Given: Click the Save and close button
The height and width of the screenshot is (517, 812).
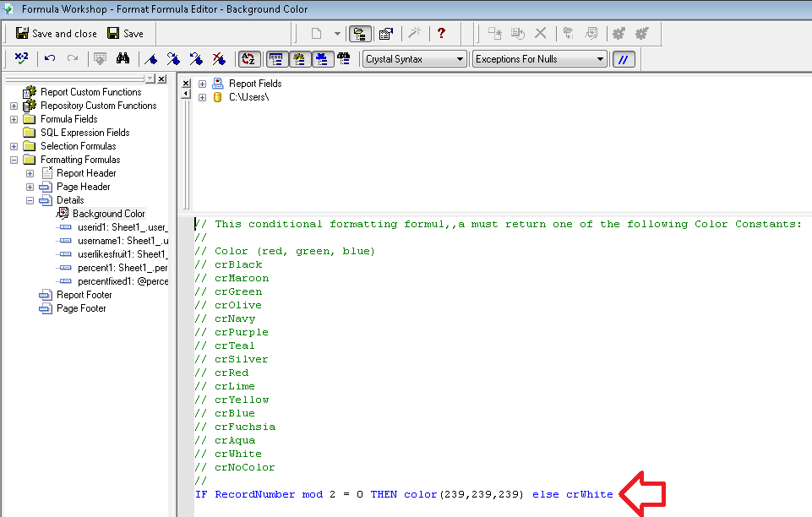Looking at the screenshot, I should pyautogui.click(x=57, y=34).
